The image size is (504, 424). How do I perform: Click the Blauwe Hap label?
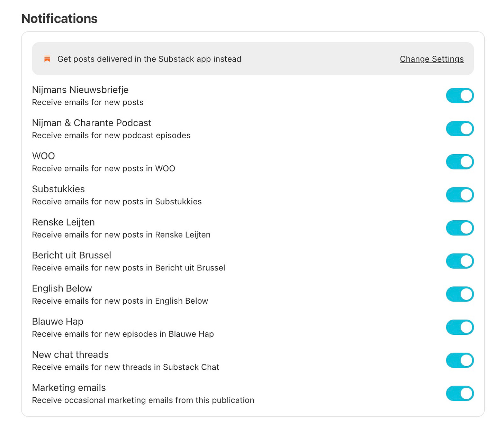point(58,322)
